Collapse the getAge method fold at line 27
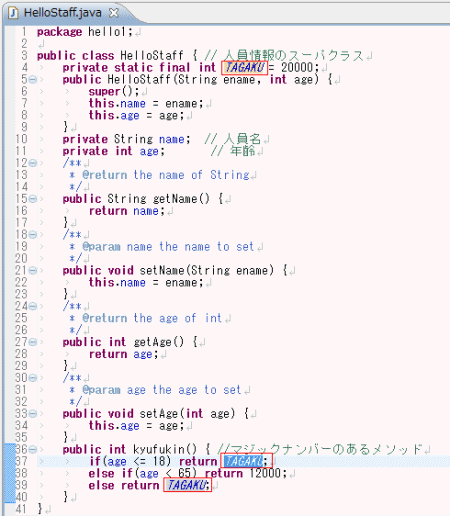 33,342
